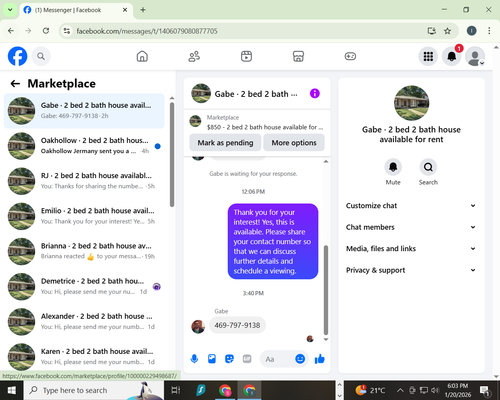Reload the page
Screen dimensions: 500x400
click(x=46, y=31)
